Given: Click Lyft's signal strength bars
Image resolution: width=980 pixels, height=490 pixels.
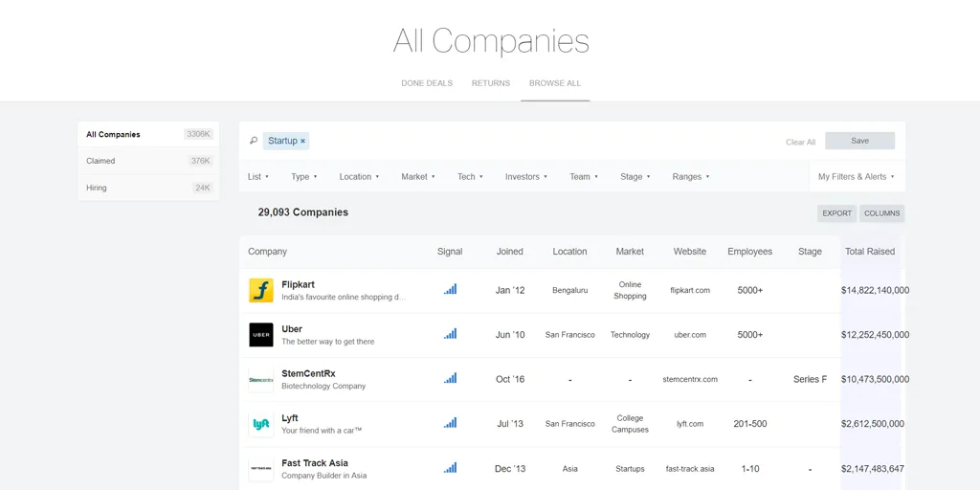Looking at the screenshot, I should click(450, 423).
